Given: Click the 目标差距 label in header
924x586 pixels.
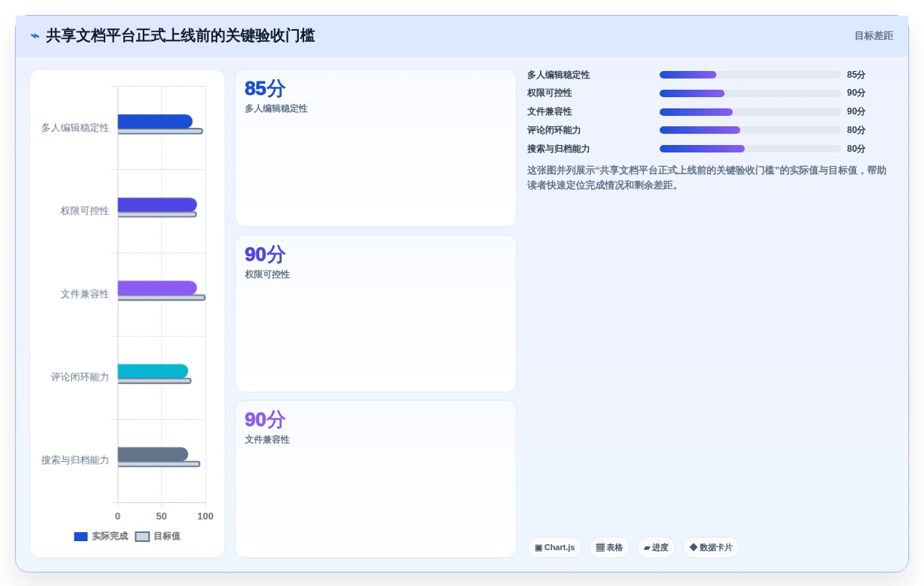Looking at the screenshot, I should tap(873, 36).
